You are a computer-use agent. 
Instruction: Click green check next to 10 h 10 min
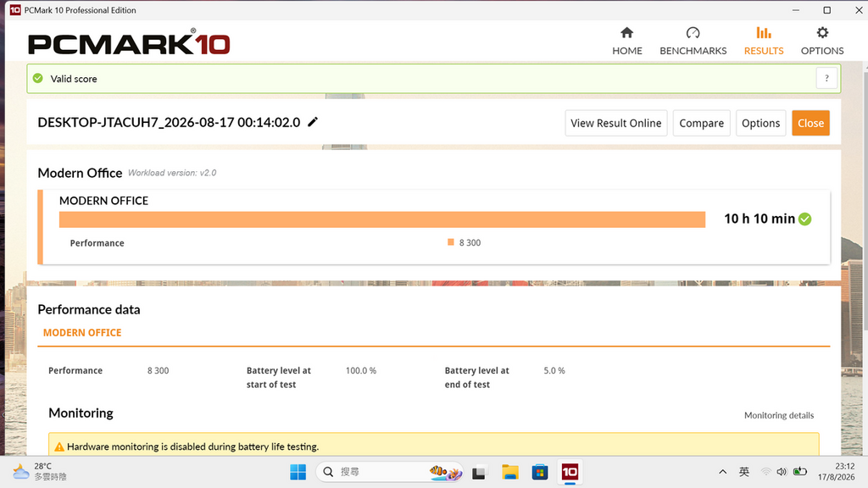click(805, 219)
